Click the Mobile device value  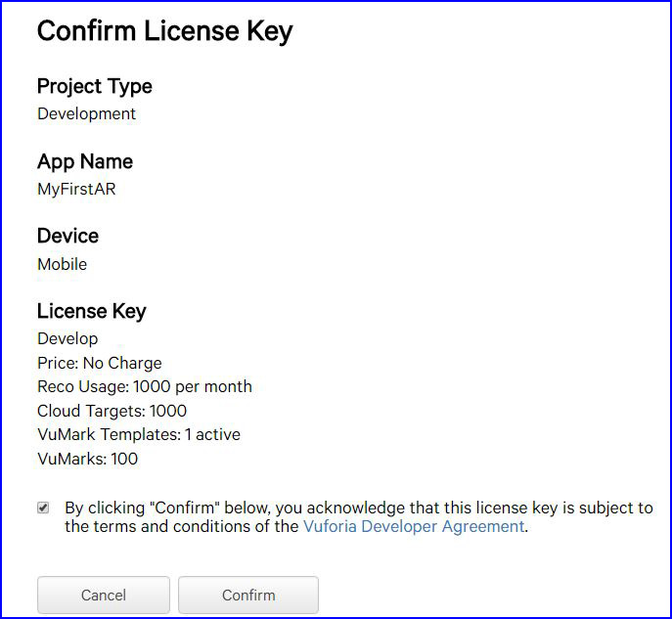coord(63,264)
